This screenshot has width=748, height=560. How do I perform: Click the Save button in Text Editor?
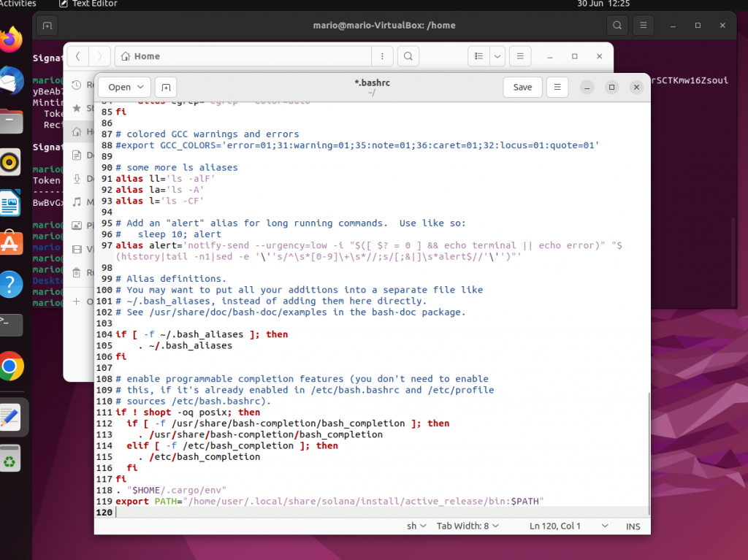522,88
